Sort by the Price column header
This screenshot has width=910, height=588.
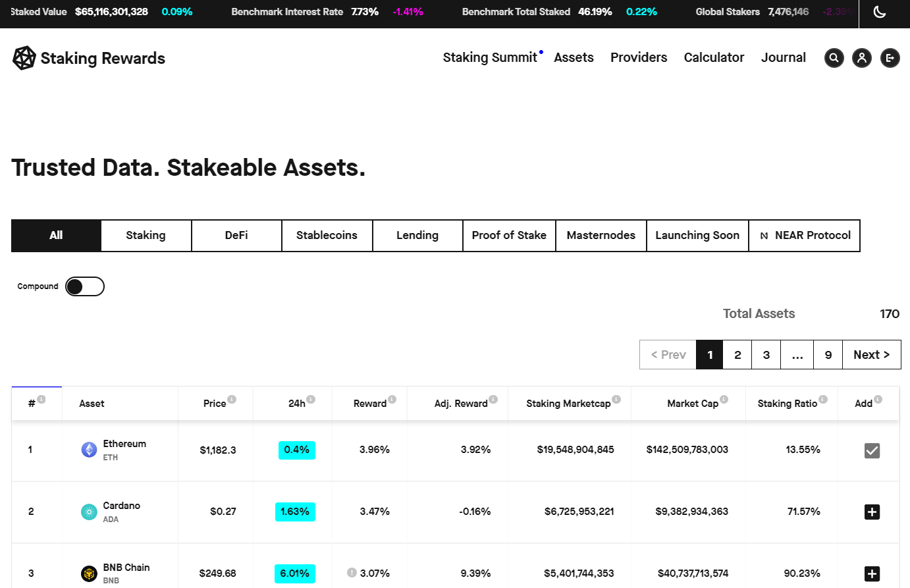pyautogui.click(x=215, y=404)
